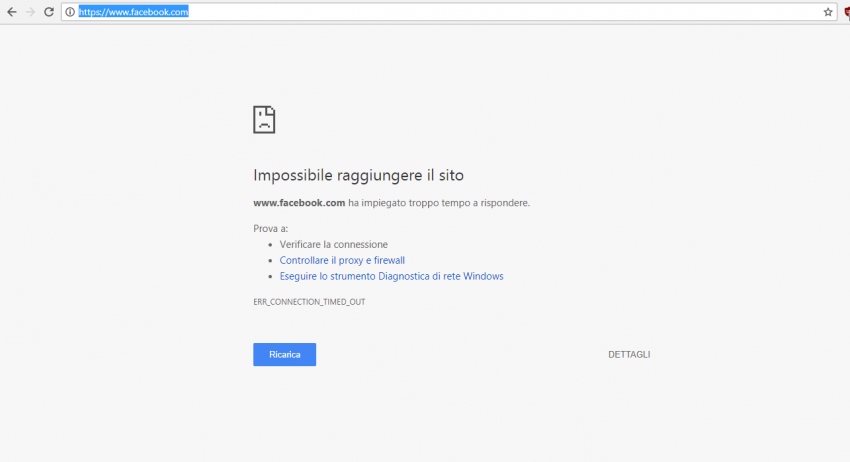The image size is (850, 462).
Task: Click the forward navigation arrow
Action: coord(30,12)
